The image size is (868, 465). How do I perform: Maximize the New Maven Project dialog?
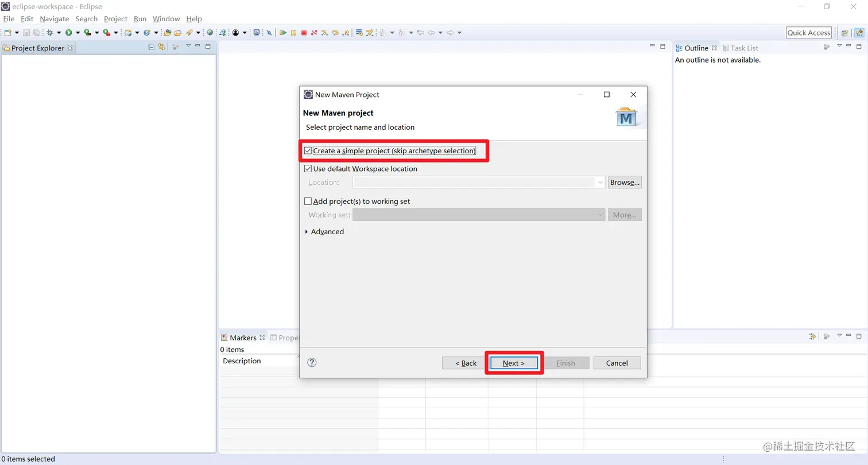pyautogui.click(x=606, y=95)
